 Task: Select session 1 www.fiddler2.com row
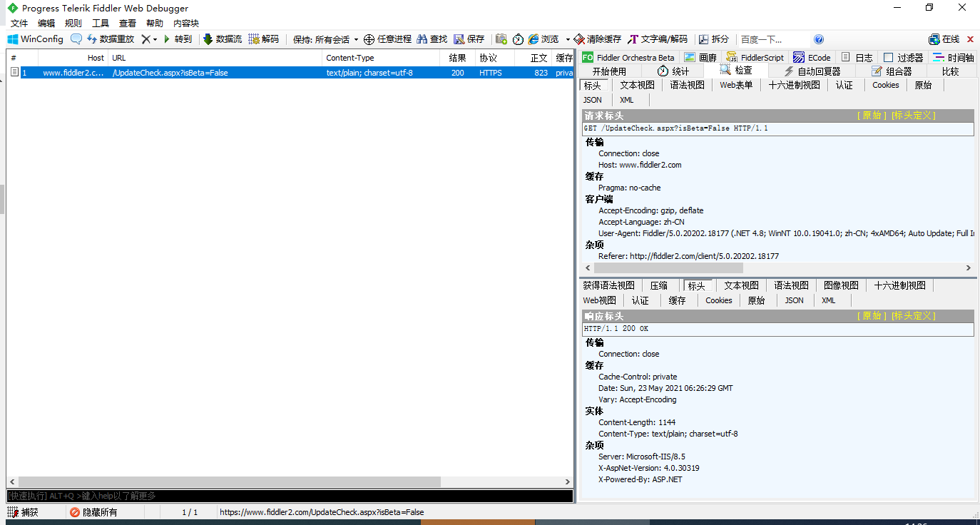(x=290, y=73)
